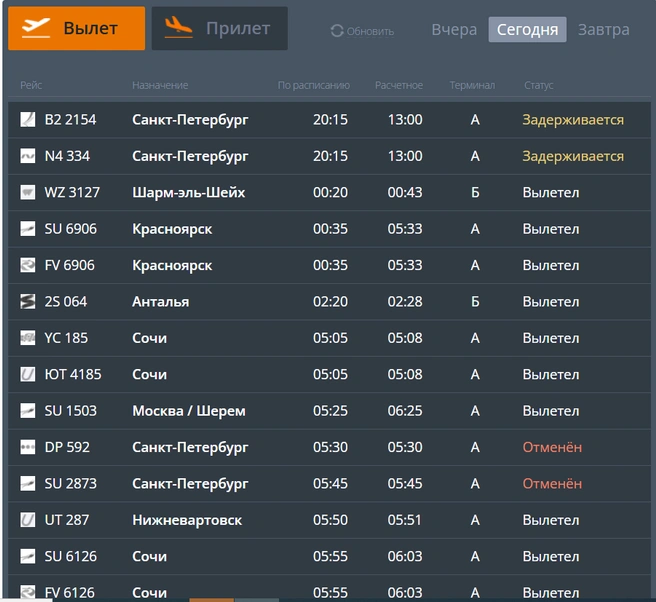656x602 pixels.
Task: Click Отменён status for SU 2873
Action: click(x=552, y=484)
